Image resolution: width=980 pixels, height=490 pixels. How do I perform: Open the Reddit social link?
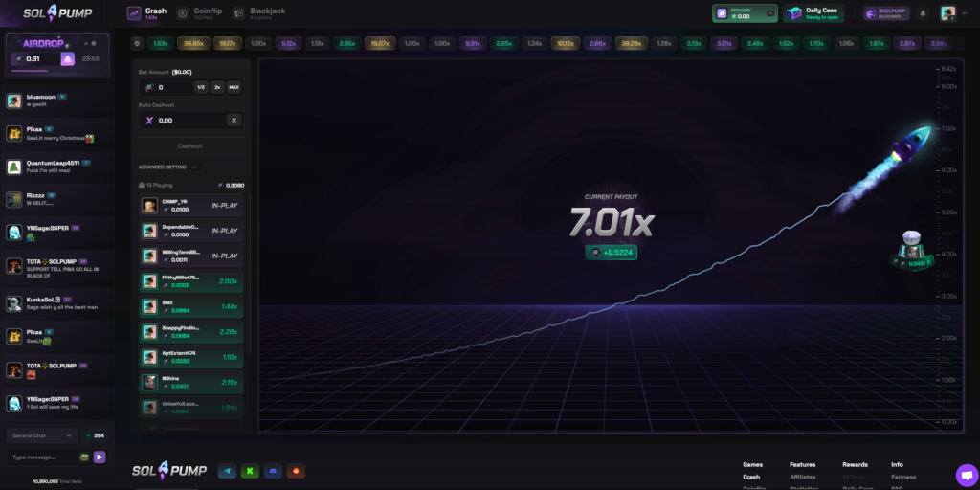point(297,471)
